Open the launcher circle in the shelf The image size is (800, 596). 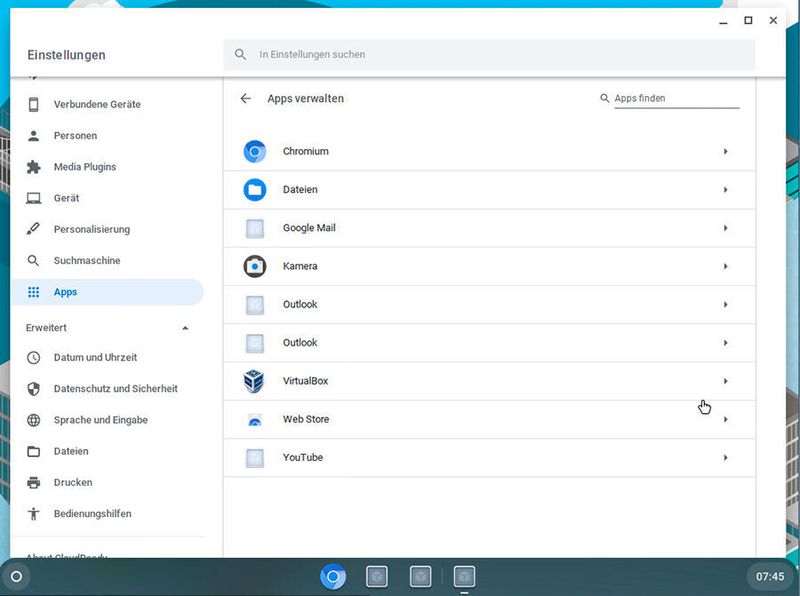(16, 577)
